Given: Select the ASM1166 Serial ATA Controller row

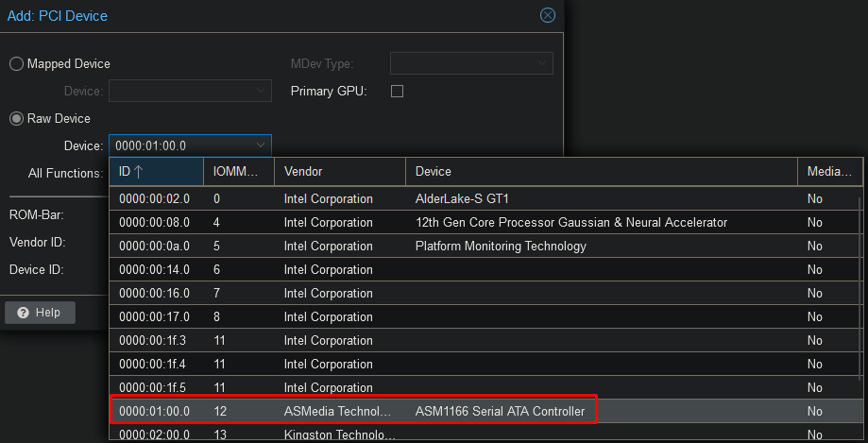Looking at the screenshot, I should [x=500, y=412].
